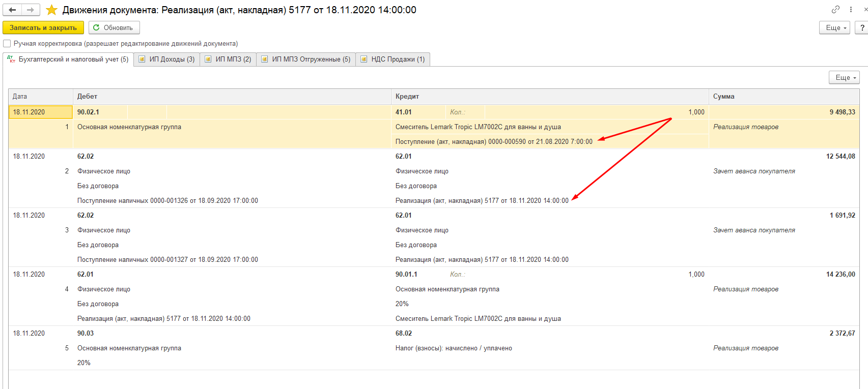The height and width of the screenshot is (389, 868).
Task: Expand the Еще menu above the table
Action: click(x=844, y=77)
